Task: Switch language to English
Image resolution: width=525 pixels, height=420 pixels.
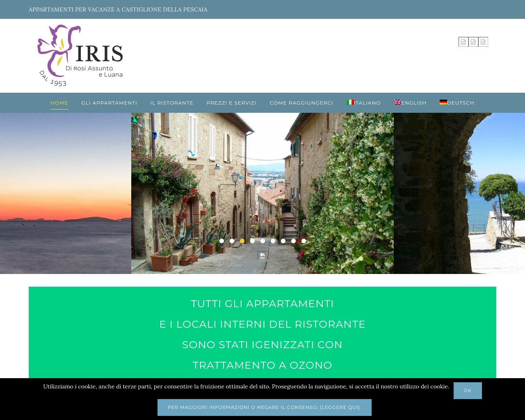Action: tap(410, 103)
